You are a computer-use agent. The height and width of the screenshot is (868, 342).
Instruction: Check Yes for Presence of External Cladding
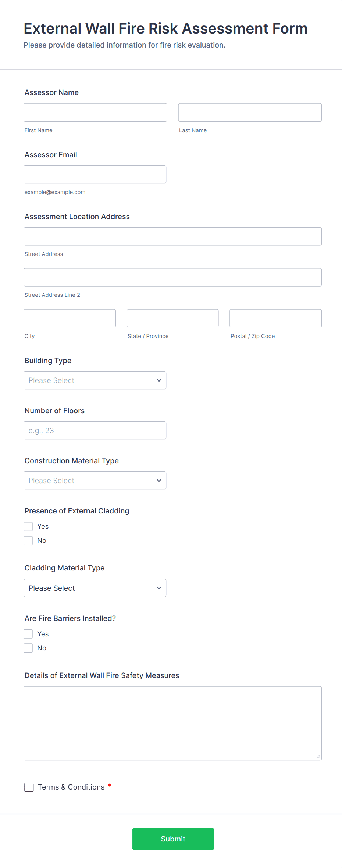(x=28, y=527)
